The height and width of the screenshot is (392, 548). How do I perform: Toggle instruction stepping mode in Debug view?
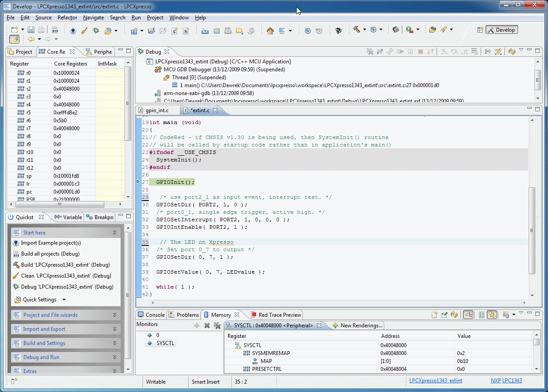pos(488,51)
